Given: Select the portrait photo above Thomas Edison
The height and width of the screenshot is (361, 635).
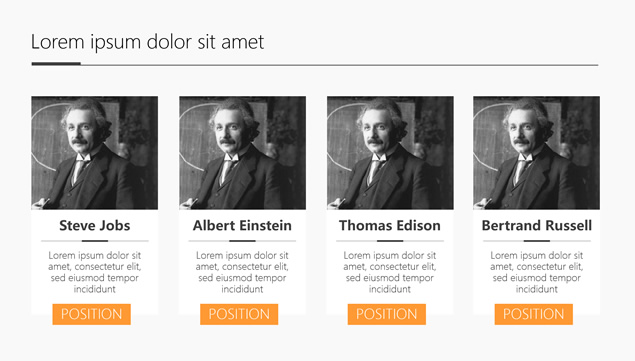Looking at the screenshot, I should coord(390,153).
